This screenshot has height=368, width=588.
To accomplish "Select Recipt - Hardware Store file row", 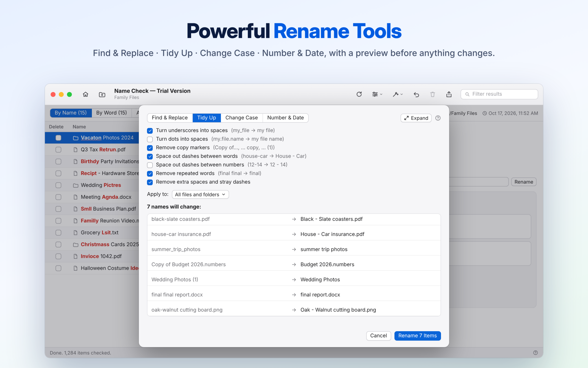I will coord(92,173).
